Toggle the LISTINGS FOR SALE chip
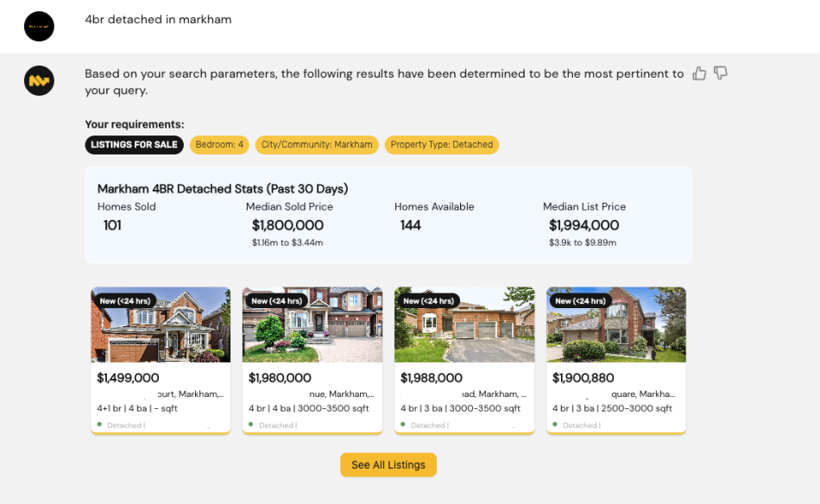Screen dimensions: 820x504 click(x=134, y=145)
